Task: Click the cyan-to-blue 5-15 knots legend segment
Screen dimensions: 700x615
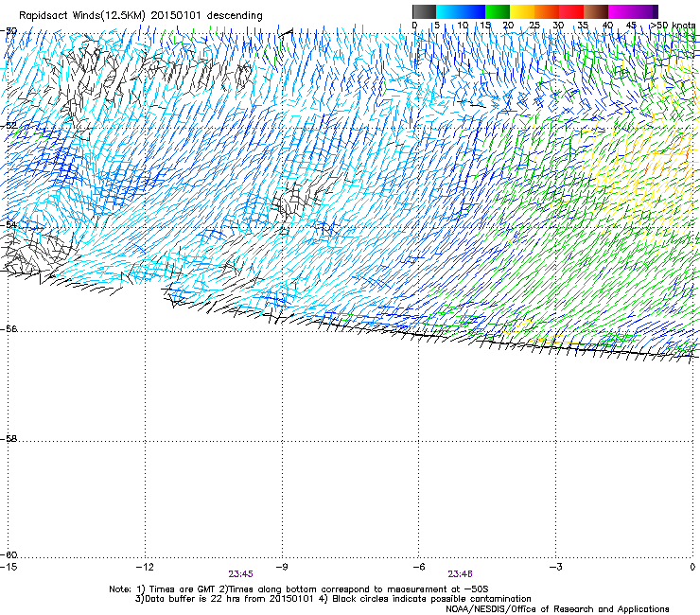Action: pyautogui.click(x=461, y=11)
